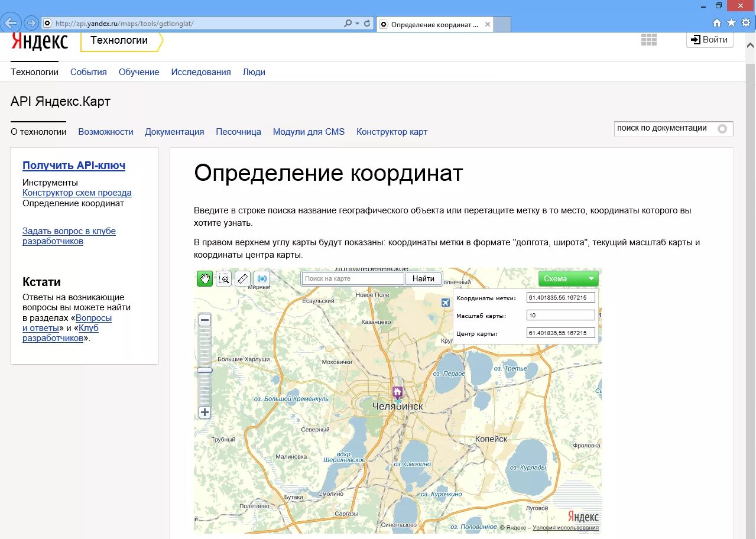Image resolution: width=756 pixels, height=539 pixels.
Task: Open browser favorites star icon
Action: (731, 23)
